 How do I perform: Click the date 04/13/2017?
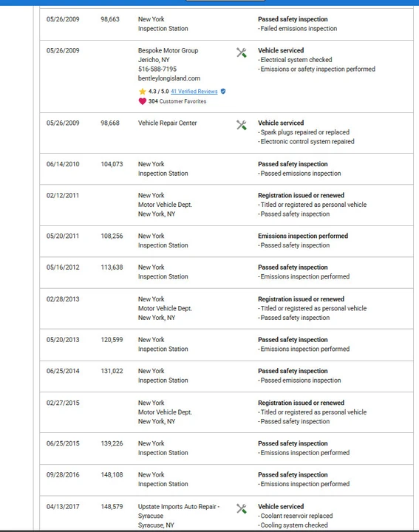[x=63, y=507]
